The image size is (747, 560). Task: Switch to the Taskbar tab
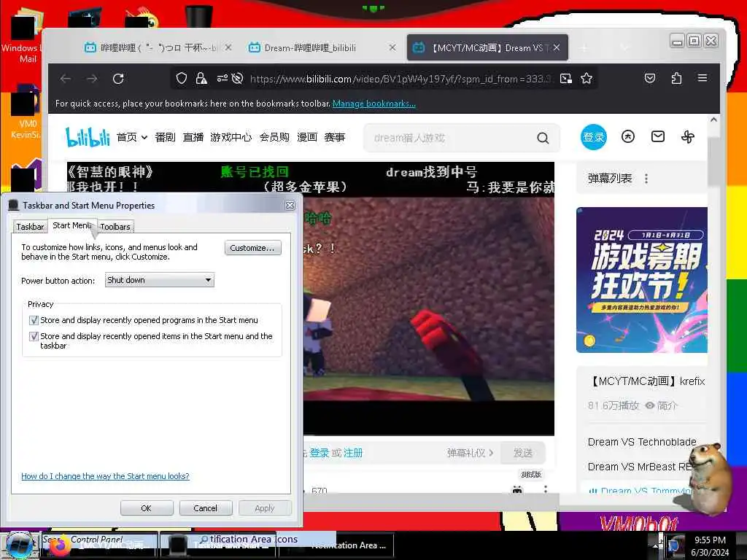coord(30,227)
